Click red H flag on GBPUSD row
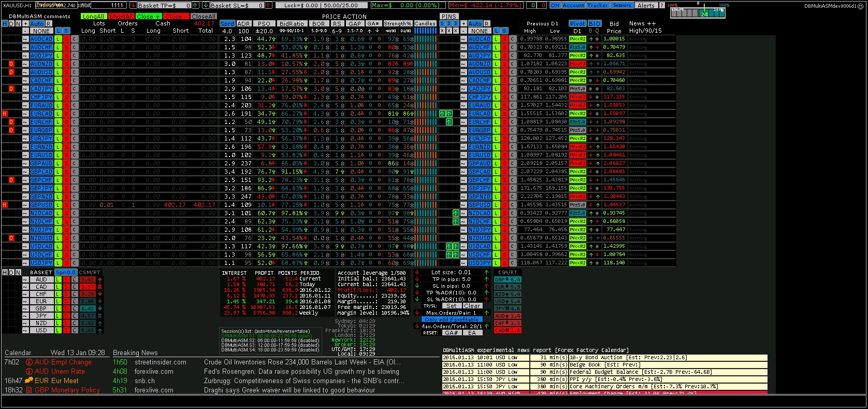868x409 pixels. pos(5,205)
